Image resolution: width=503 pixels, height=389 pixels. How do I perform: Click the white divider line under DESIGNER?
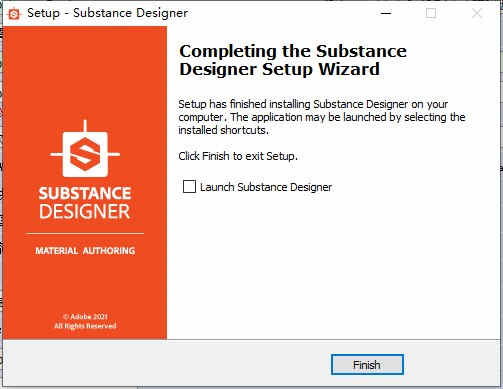[x=85, y=233]
